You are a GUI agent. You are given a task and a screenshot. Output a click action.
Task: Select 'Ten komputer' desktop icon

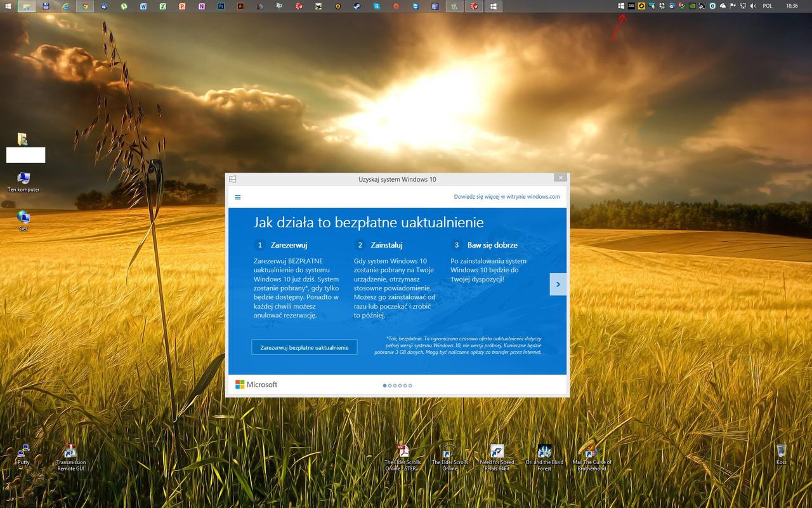pyautogui.click(x=23, y=182)
